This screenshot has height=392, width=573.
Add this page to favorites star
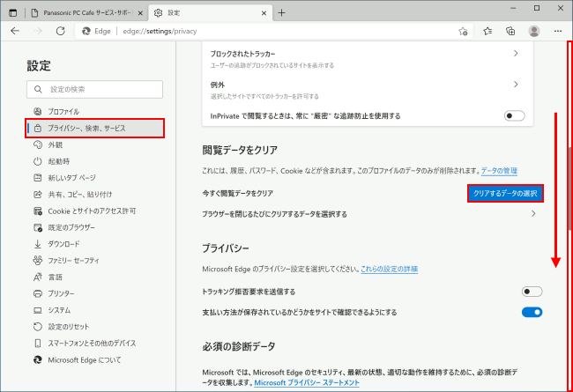pyautogui.click(x=463, y=31)
